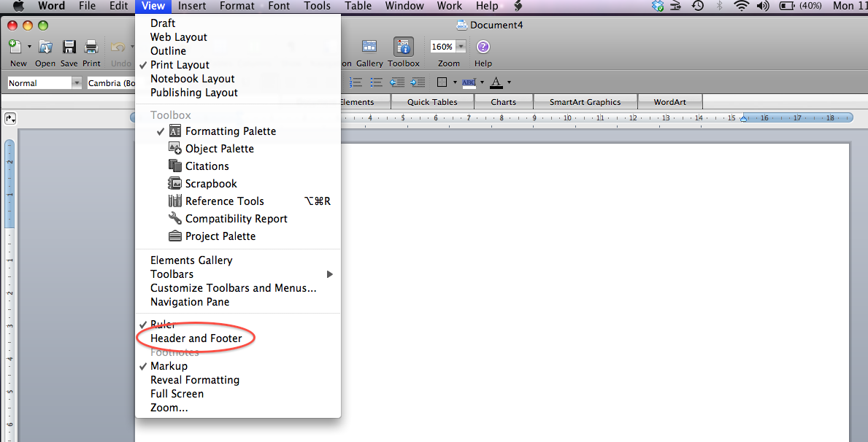The image size is (868, 442).
Task: Open the Highlight color dropdown arrow
Action: (482, 82)
